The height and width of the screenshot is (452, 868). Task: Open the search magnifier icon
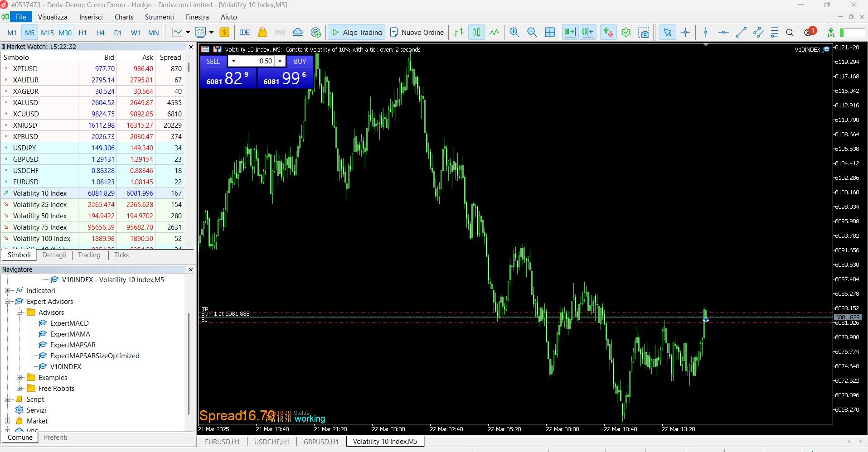click(790, 33)
